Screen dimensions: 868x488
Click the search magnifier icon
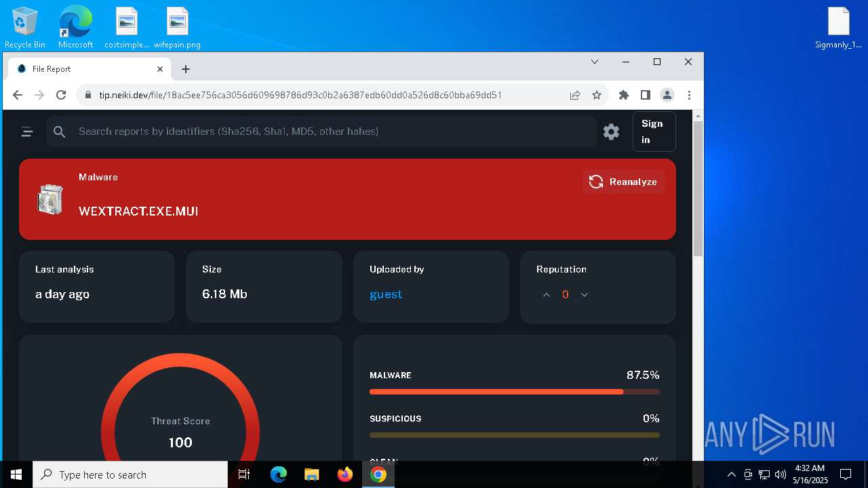point(60,131)
